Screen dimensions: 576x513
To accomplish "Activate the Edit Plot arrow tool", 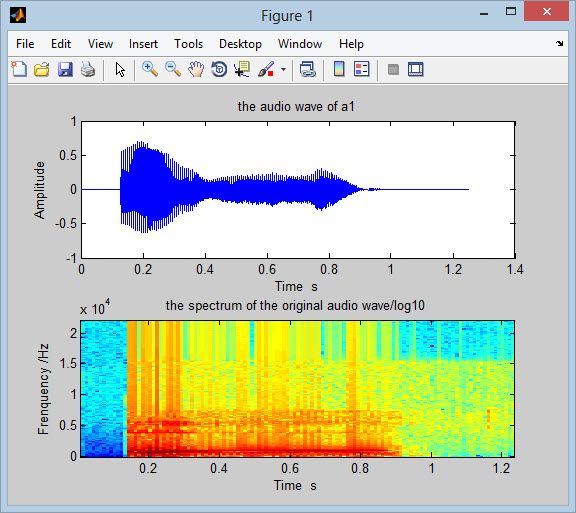I will coord(120,69).
